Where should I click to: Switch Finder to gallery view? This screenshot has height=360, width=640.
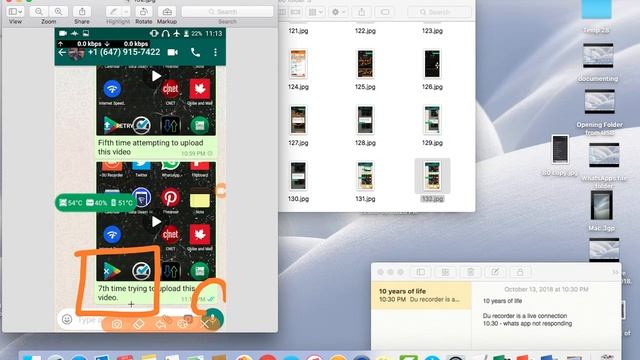pyautogui.click(x=296, y=12)
